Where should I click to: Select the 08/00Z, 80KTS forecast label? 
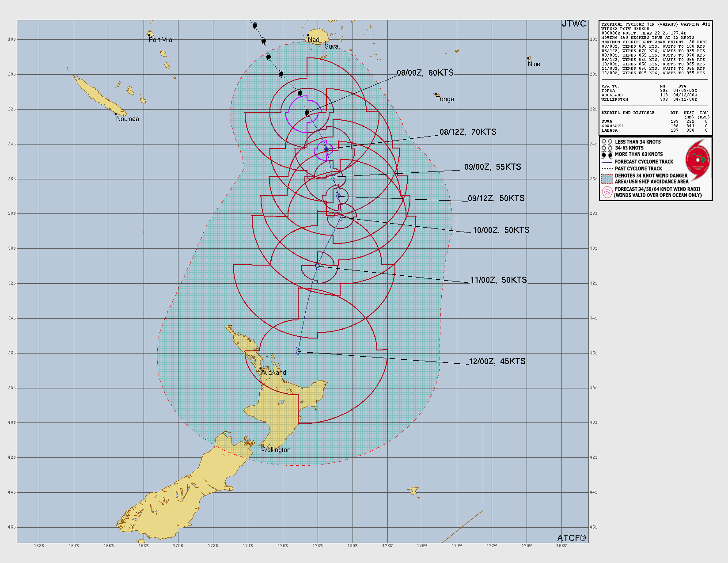point(425,73)
